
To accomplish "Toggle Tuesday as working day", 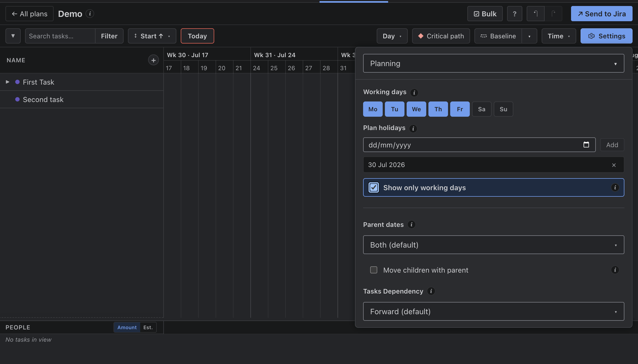I will [x=395, y=109].
